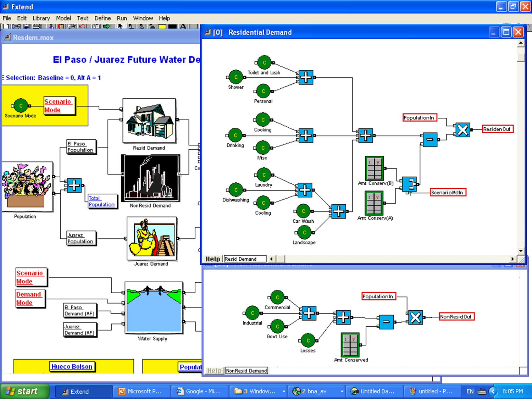Open the Run menu
Image resolution: width=532 pixels, height=399 pixels.
[x=122, y=18]
